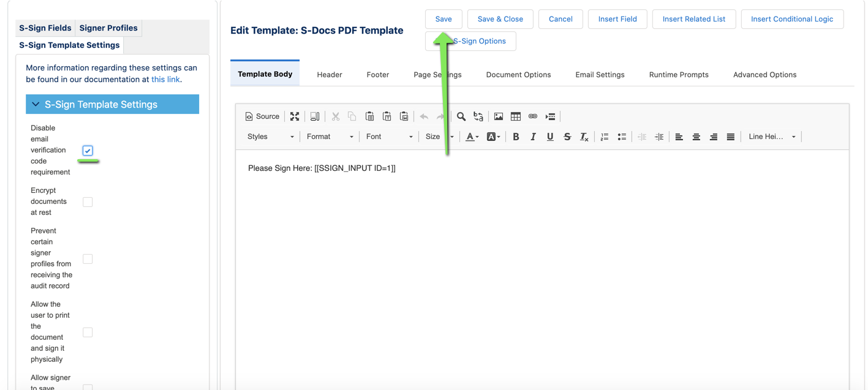Enable Allow user to print and sign physically
Screen dimensions: 868x390
(x=88, y=332)
